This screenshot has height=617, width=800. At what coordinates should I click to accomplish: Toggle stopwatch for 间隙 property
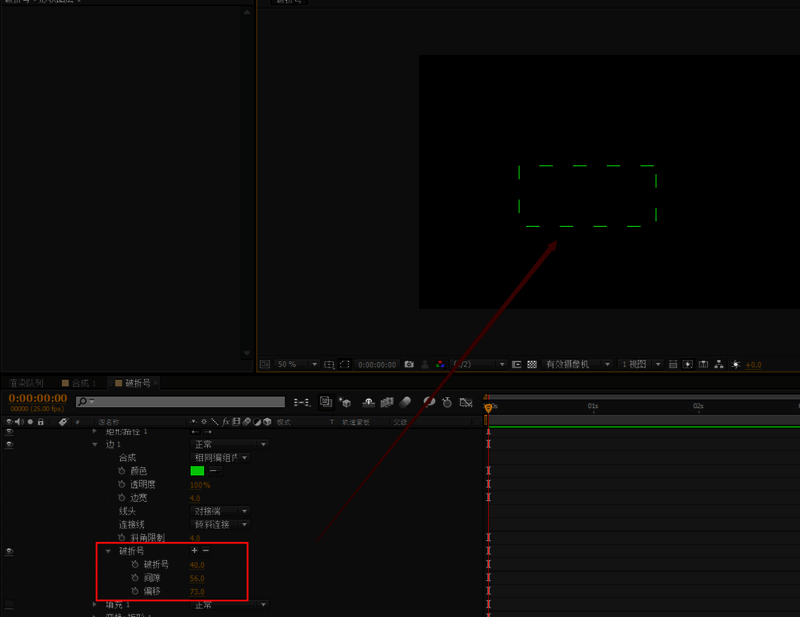coord(134,578)
